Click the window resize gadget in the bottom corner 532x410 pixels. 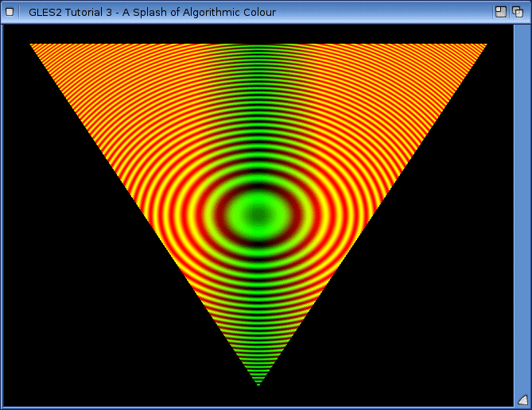point(522,400)
